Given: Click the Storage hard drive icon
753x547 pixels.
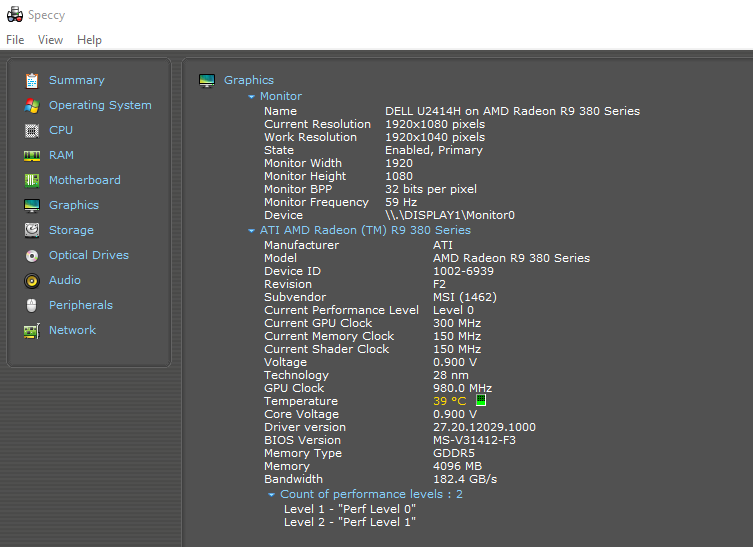Looking at the screenshot, I should [x=32, y=230].
